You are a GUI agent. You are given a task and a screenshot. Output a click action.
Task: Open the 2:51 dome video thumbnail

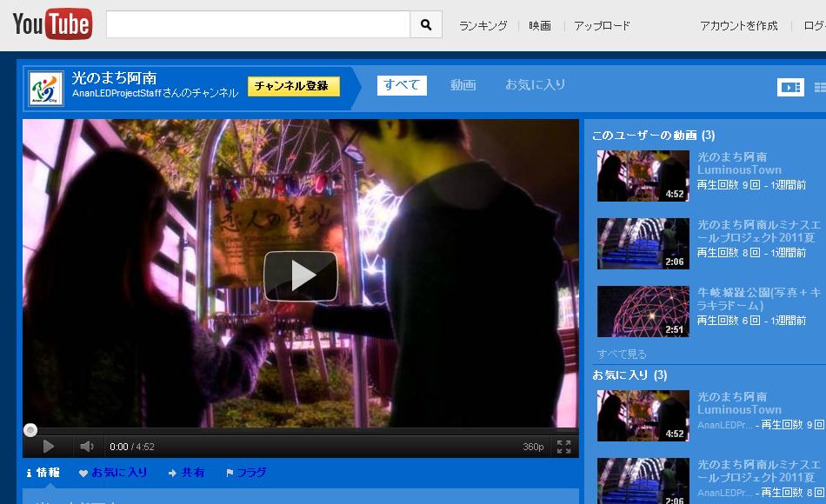(643, 311)
